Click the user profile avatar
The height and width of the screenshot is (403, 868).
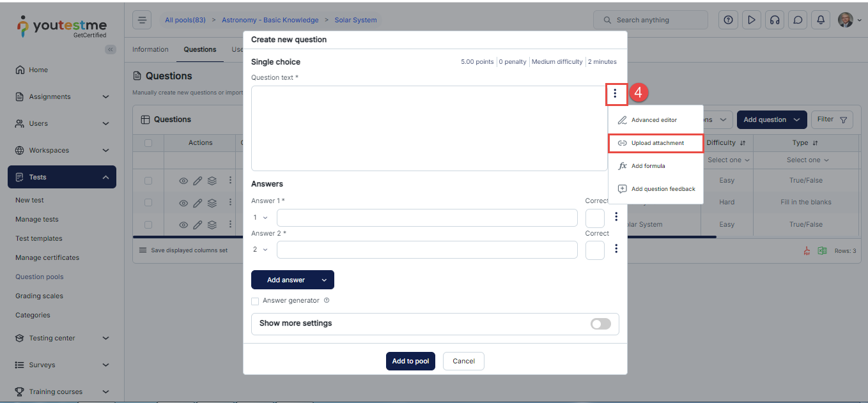(x=846, y=20)
